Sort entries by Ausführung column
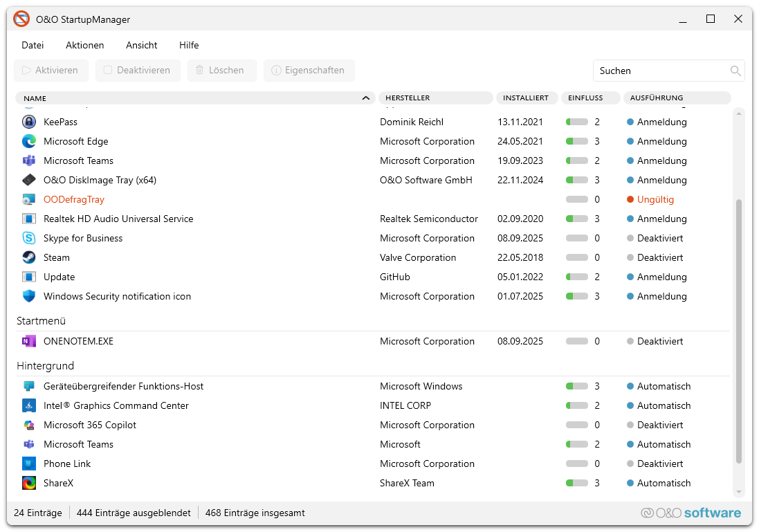The height and width of the screenshot is (532, 759). point(675,98)
